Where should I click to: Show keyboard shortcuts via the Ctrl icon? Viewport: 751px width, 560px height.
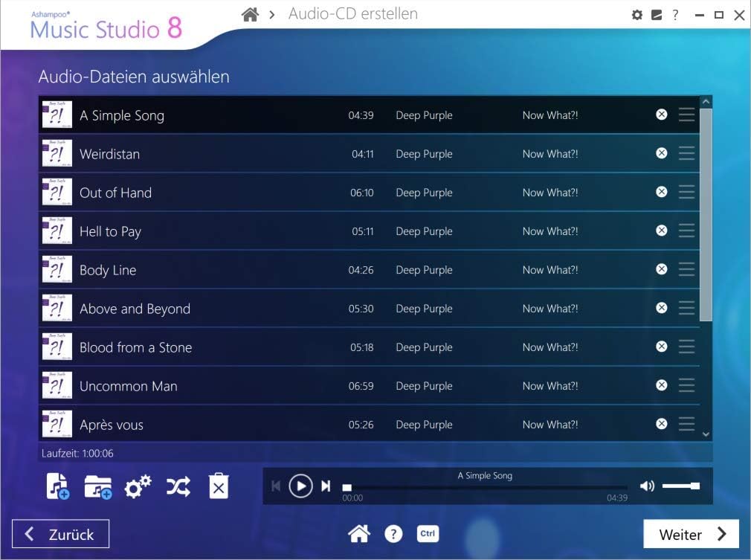pos(428,533)
